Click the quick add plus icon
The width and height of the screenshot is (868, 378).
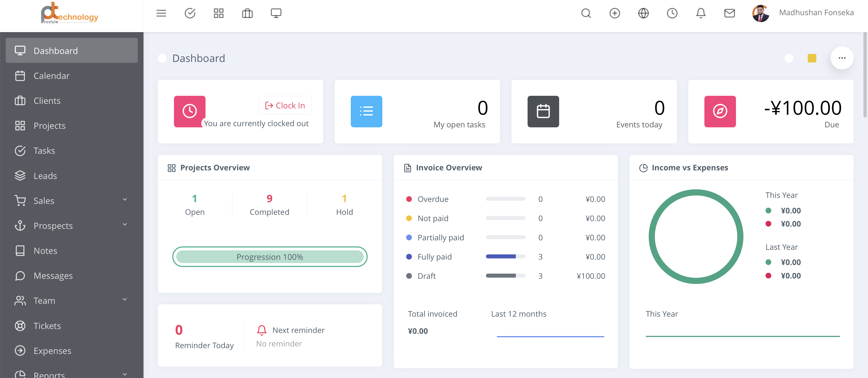pos(615,13)
